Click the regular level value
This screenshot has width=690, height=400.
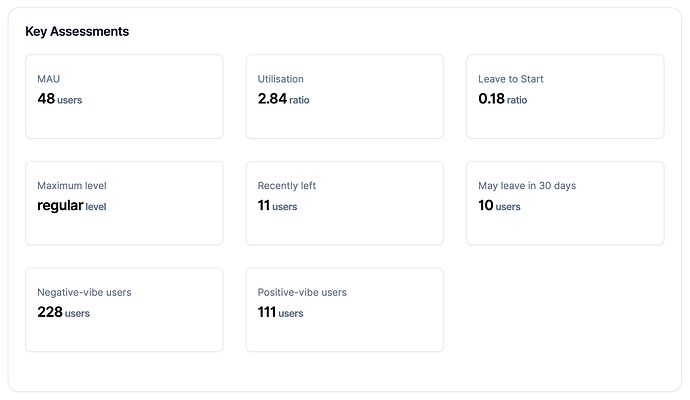point(72,206)
